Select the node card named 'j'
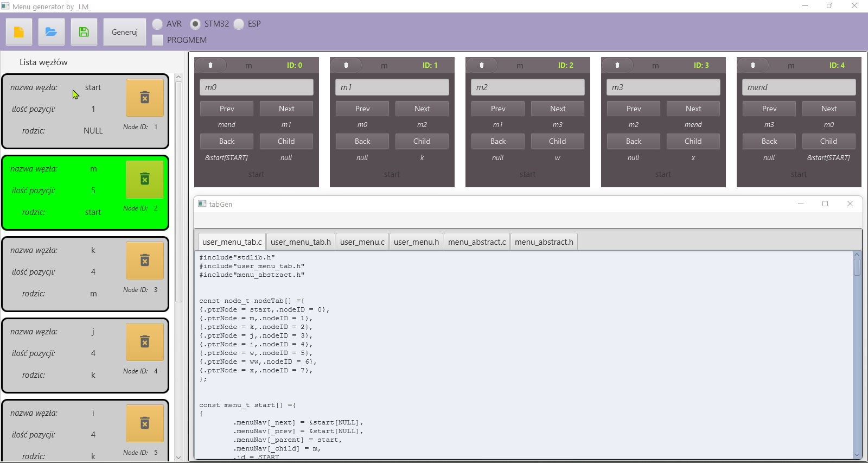868x463 pixels. pos(85,356)
